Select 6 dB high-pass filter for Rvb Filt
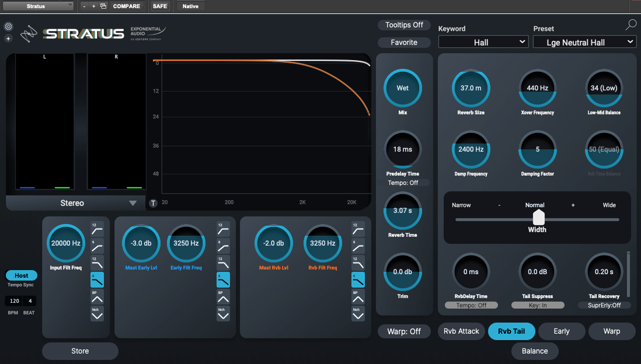641x364 pixels. [358, 246]
